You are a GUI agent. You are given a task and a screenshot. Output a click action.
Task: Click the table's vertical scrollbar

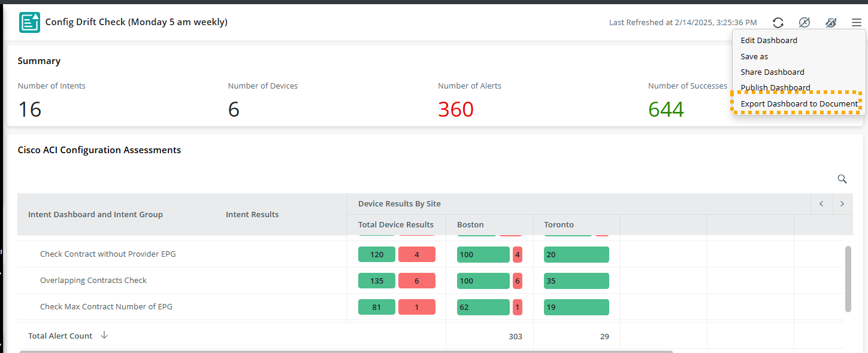coord(848,278)
